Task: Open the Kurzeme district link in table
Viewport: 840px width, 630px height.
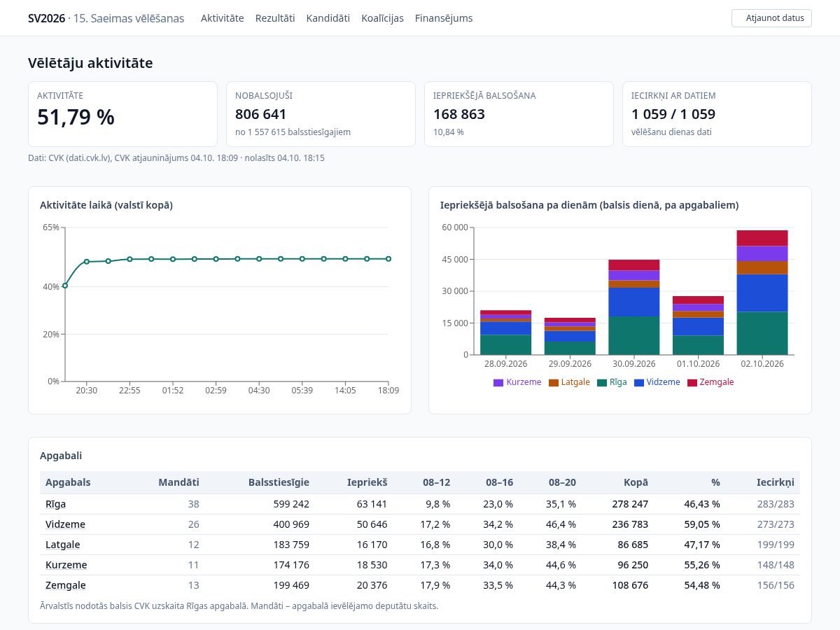Action: 66,565
